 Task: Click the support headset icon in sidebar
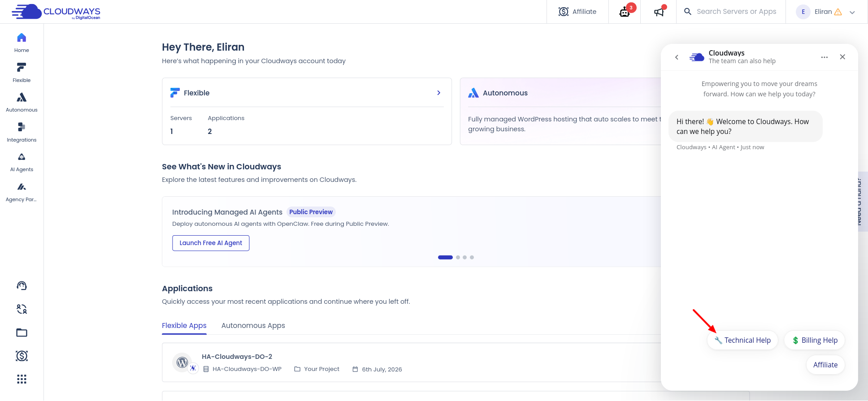[x=22, y=286]
